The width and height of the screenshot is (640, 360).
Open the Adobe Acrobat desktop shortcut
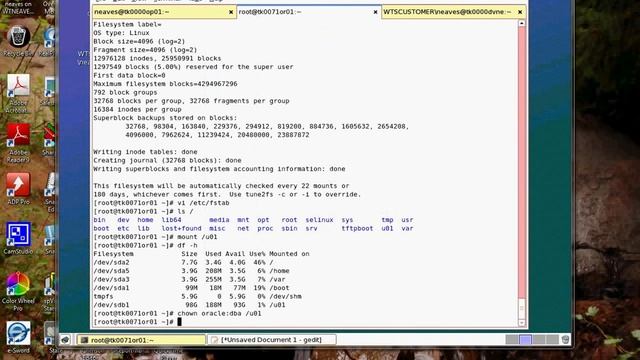tap(18, 94)
